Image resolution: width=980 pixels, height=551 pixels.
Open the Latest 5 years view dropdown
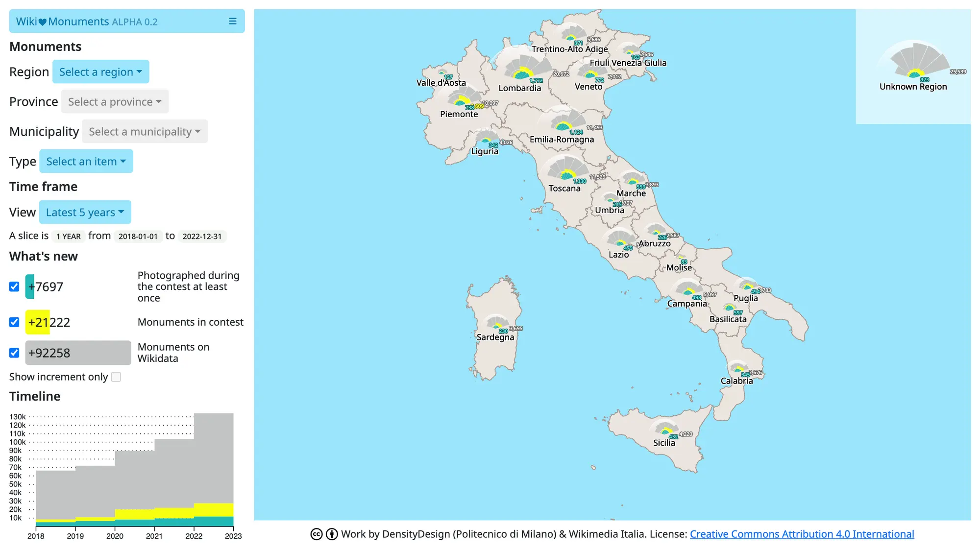[85, 212]
